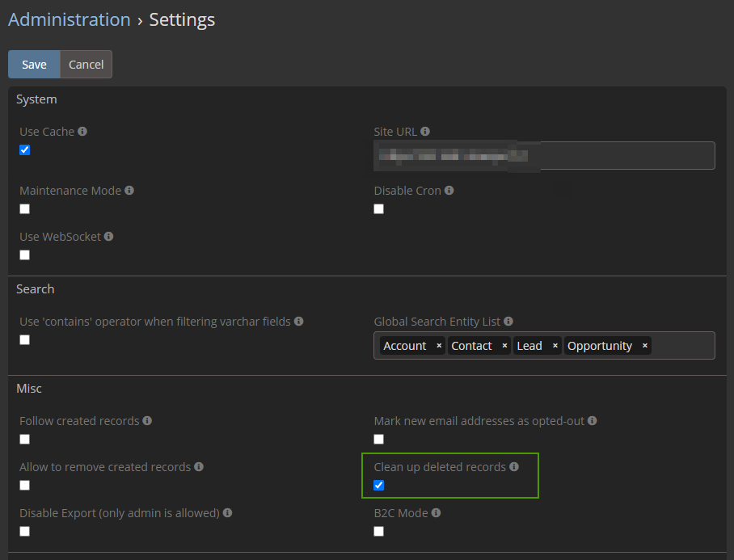Screen dimensions: 734x560
Task: Click Use WebSocket info icon
Action: point(109,237)
